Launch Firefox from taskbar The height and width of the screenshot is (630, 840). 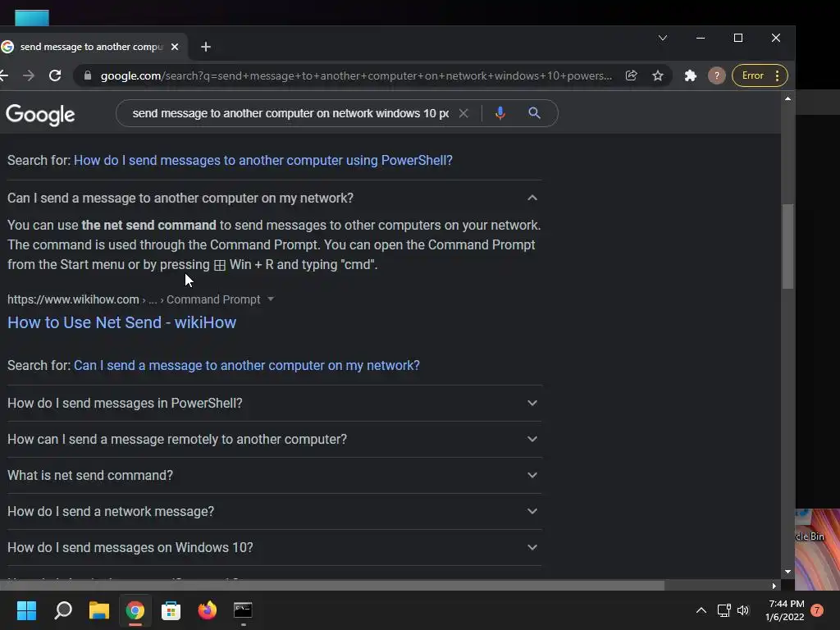tap(208, 610)
